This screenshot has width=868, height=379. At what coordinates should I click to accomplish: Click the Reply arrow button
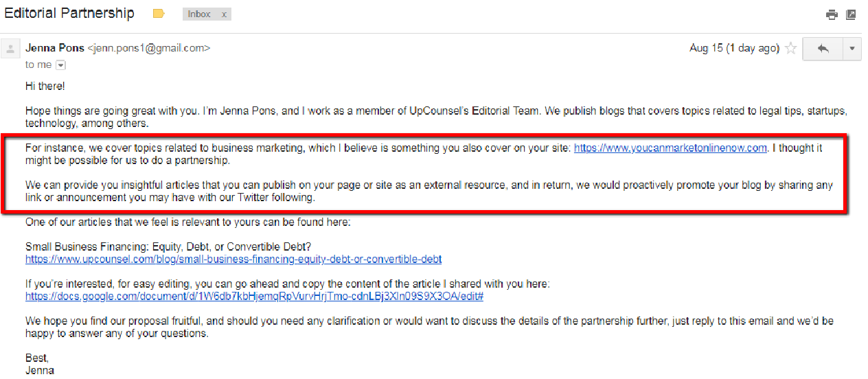823,49
